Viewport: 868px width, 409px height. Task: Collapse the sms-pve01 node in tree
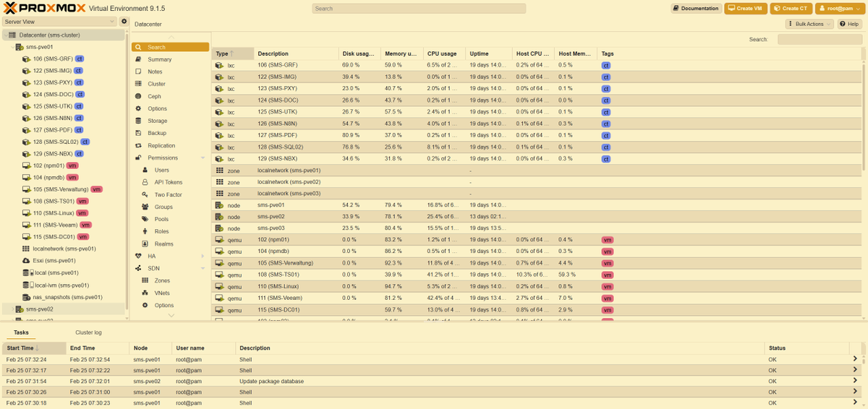[x=12, y=47]
